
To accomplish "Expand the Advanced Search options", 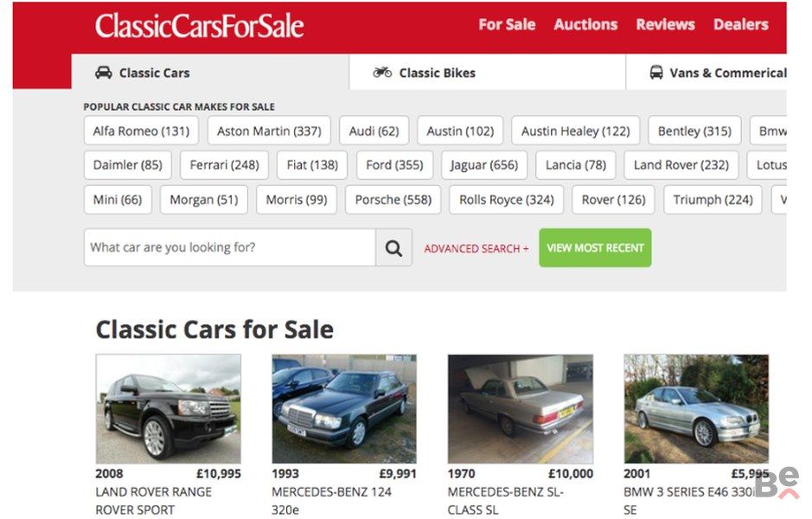I will click(476, 248).
